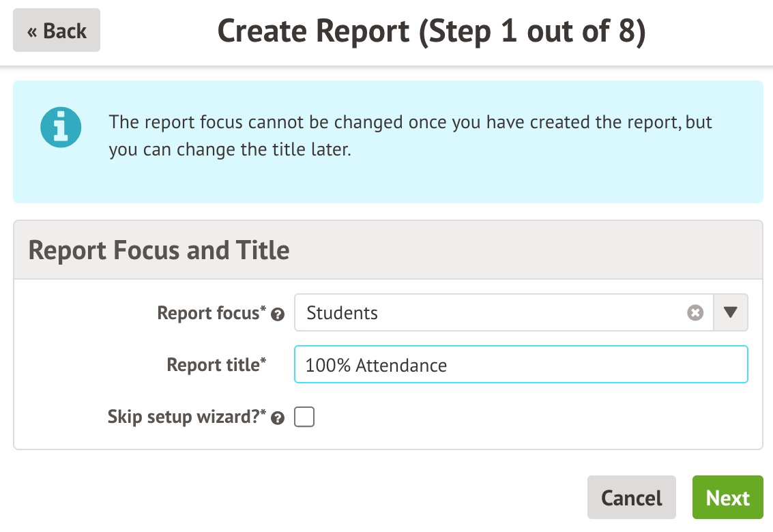Click the 'Create Report (Step 1 out of 8)' heading
This screenshot has height=532, width=773.
431,31
